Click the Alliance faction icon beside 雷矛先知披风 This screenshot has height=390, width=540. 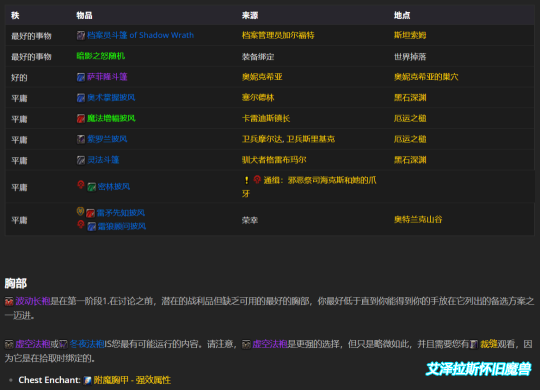(80, 211)
